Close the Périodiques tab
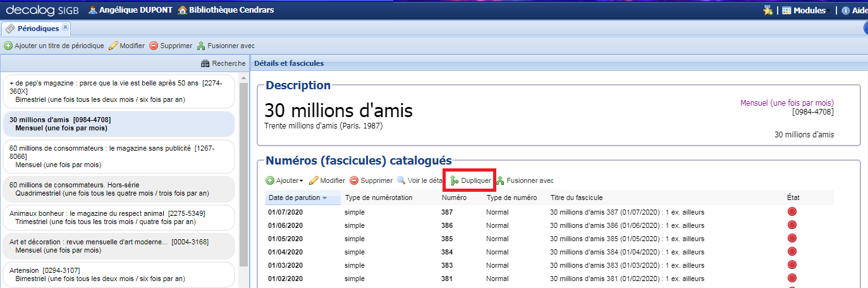 coord(65,27)
